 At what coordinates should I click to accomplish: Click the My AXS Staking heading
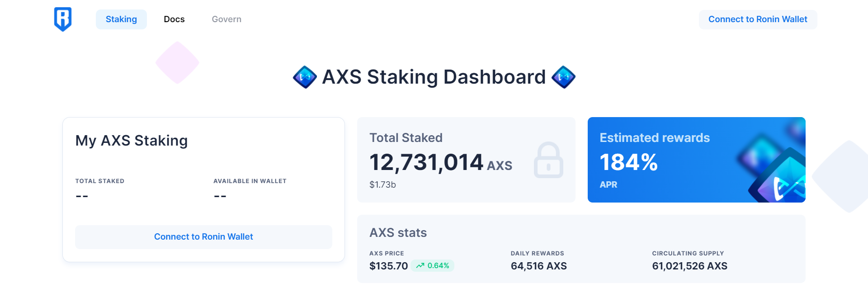point(132,141)
